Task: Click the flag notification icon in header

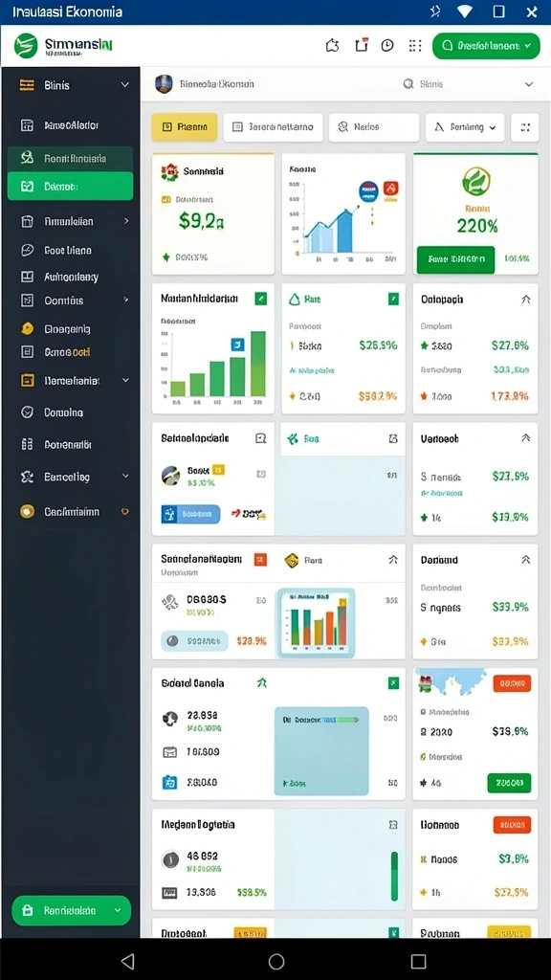Action: coord(361,45)
